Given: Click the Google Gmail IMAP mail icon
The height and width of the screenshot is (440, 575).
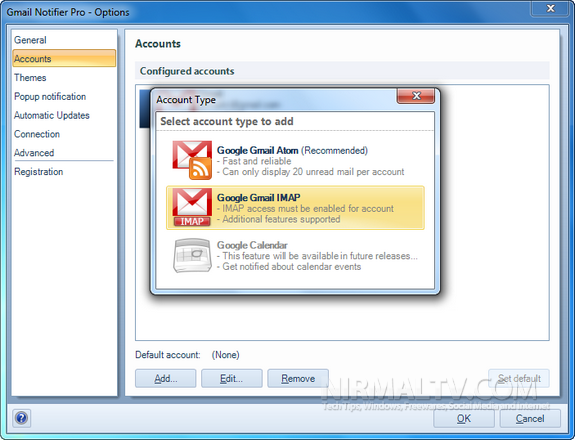Looking at the screenshot, I should coord(192,207).
